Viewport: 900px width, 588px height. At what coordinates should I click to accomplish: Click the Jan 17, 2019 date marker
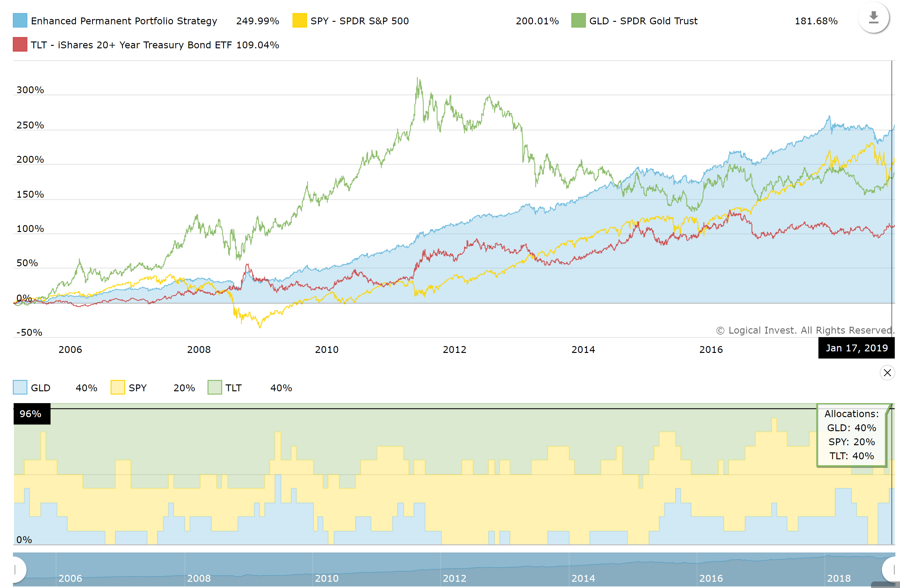[857, 348]
